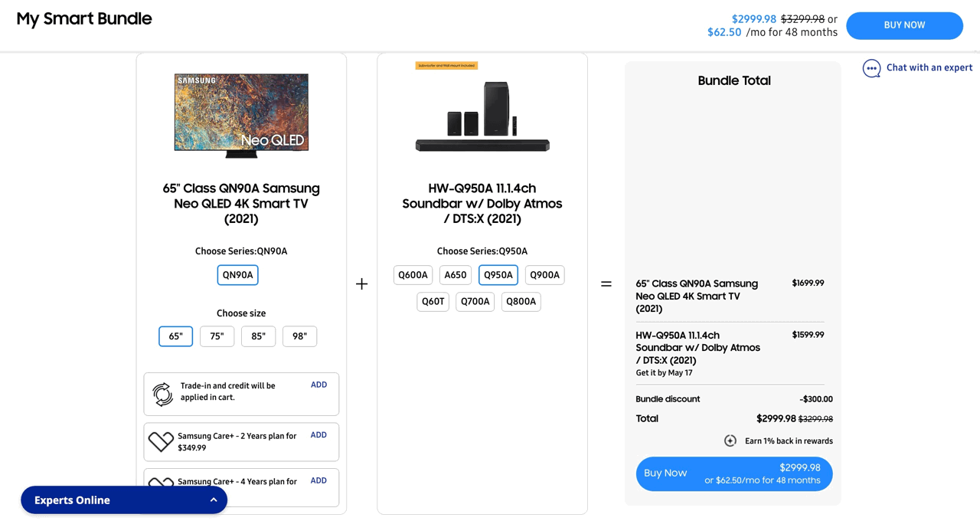980x521 pixels.
Task: Click ADD for trade-in credit
Action: coord(318,384)
